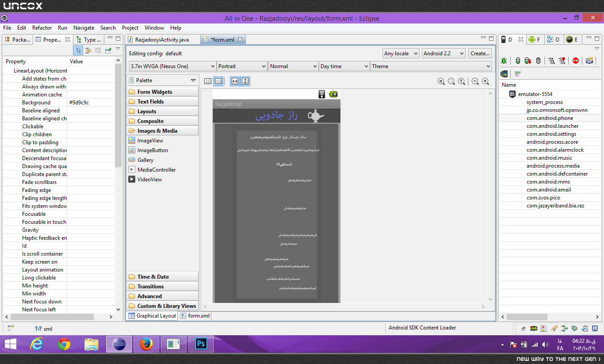604x364 pixels.
Task: Click the Background value #9d9c9c
Action: tap(79, 102)
